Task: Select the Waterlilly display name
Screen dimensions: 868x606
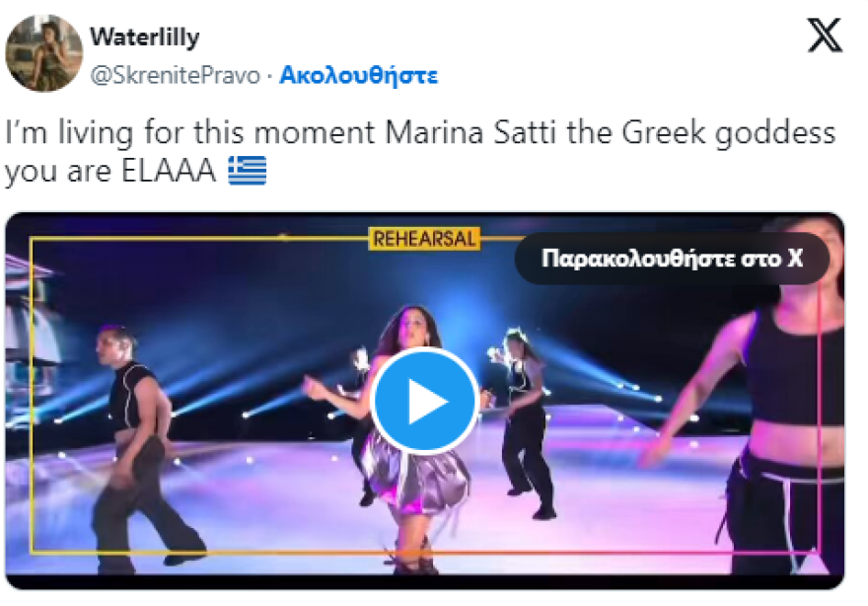Action: [x=144, y=38]
